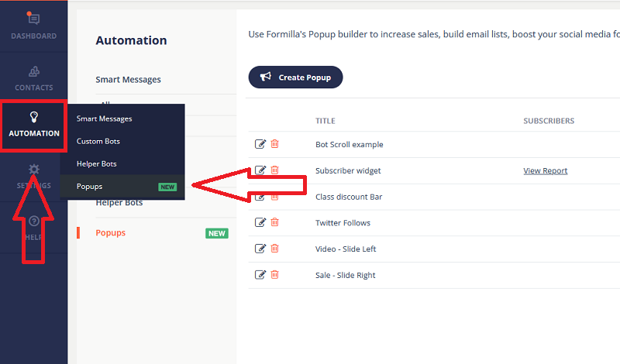This screenshot has height=364, width=620.
Task: Open the Class discount Bar title
Action: pos(349,197)
